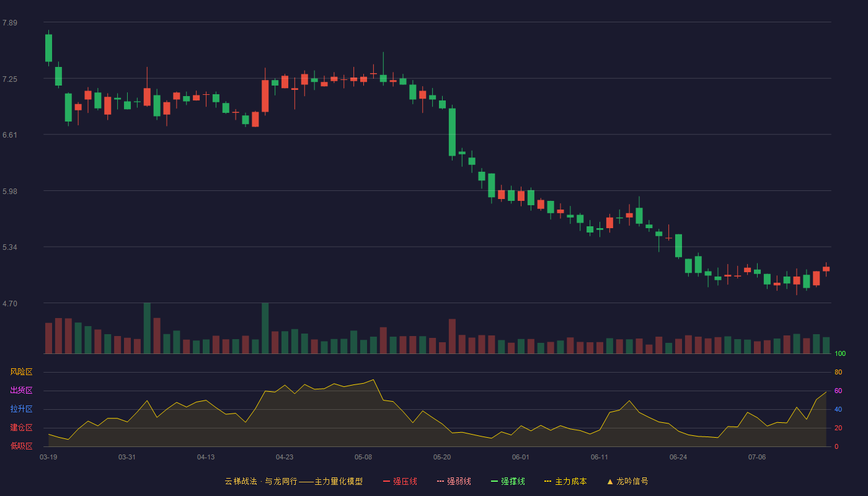Click the 风险区 zone label
The height and width of the screenshot is (496, 868).
21,372
